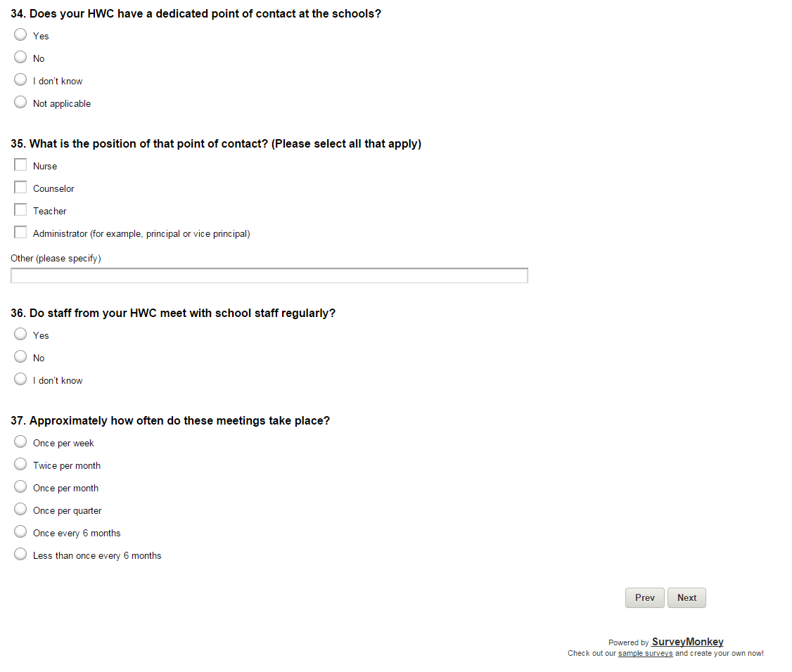
Task: Check the Administrator position checkbox
Action: coord(20,233)
